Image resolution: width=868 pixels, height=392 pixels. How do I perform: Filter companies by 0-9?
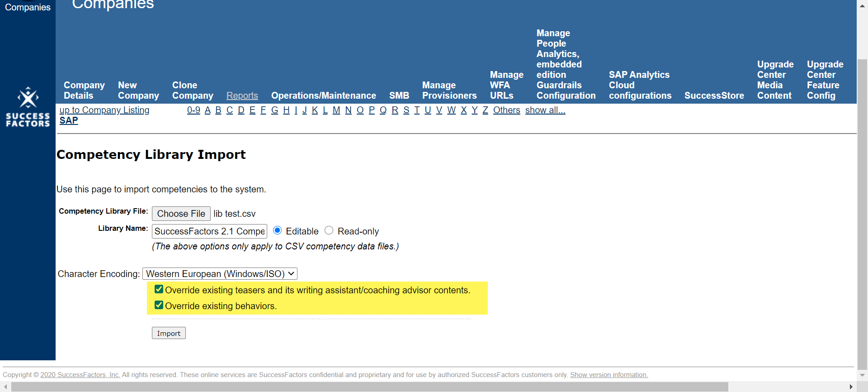193,110
